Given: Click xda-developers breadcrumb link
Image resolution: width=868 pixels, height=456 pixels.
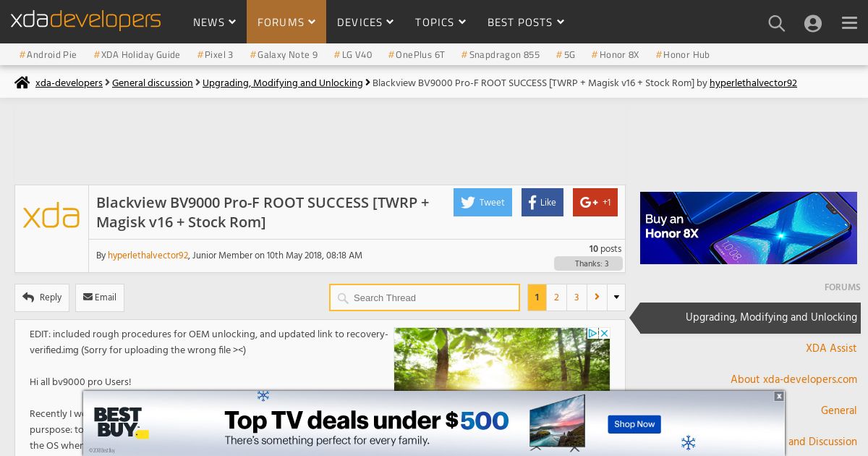Looking at the screenshot, I should pos(69,83).
